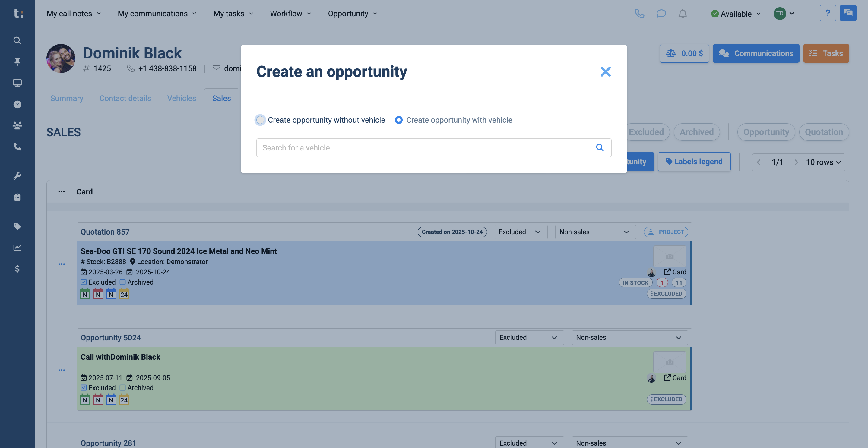
Task: Click the search icon in the vehicle field
Action: (x=600, y=147)
